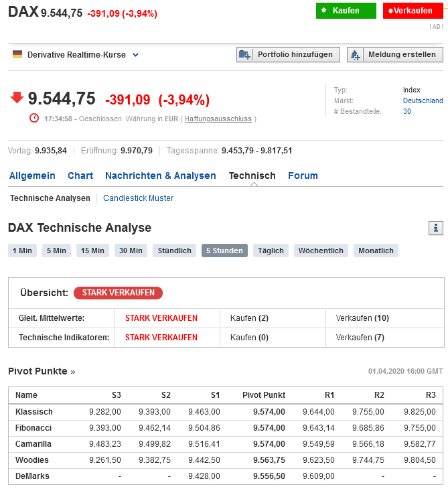Select the 15 Min timeframe
The width and height of the screenshot is (448, 497).
click(92, 251)
